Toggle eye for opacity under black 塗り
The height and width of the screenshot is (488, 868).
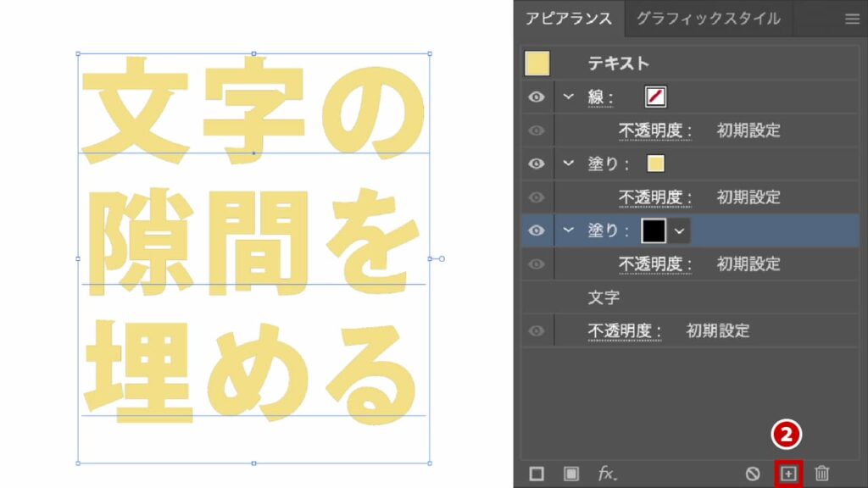[536, 264]
